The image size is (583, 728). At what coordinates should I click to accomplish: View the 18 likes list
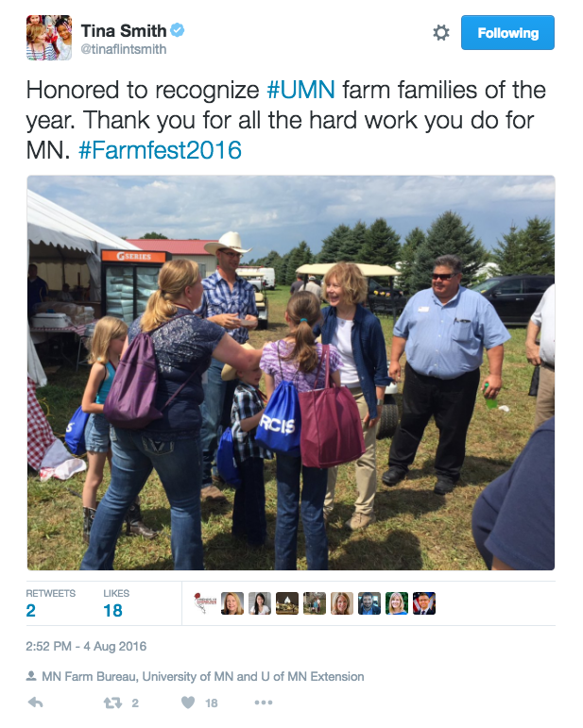116,603
